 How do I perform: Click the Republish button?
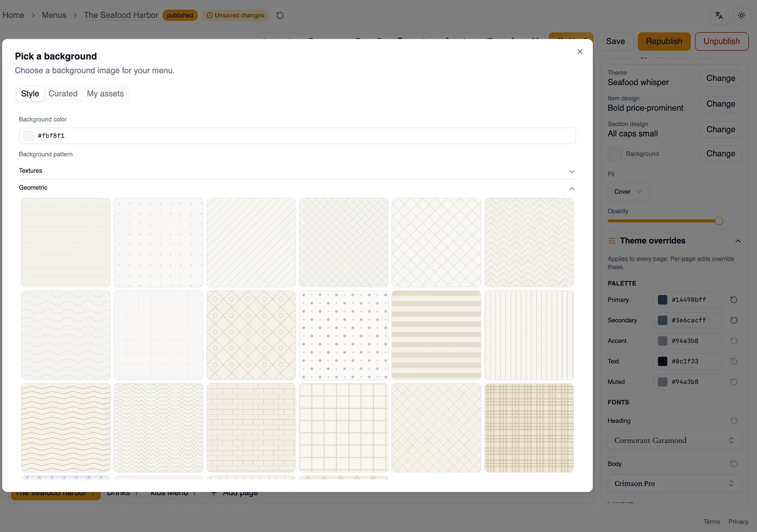coord(664,41)
